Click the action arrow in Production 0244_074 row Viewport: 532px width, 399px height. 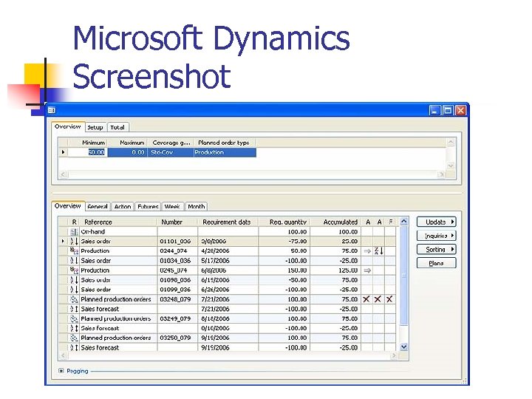pyautogui.click(x=367, y=251)
